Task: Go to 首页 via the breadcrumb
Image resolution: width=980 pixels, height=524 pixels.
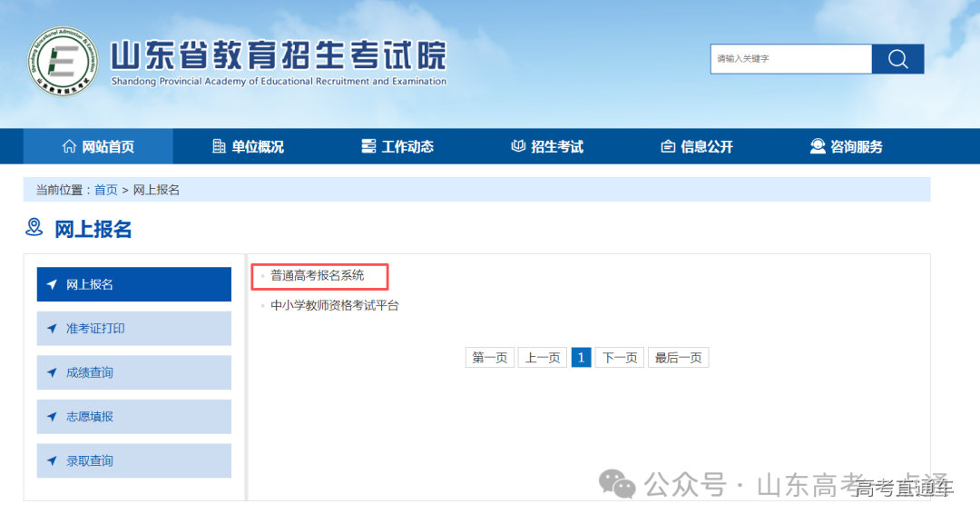Action: [x=105, y=189]
